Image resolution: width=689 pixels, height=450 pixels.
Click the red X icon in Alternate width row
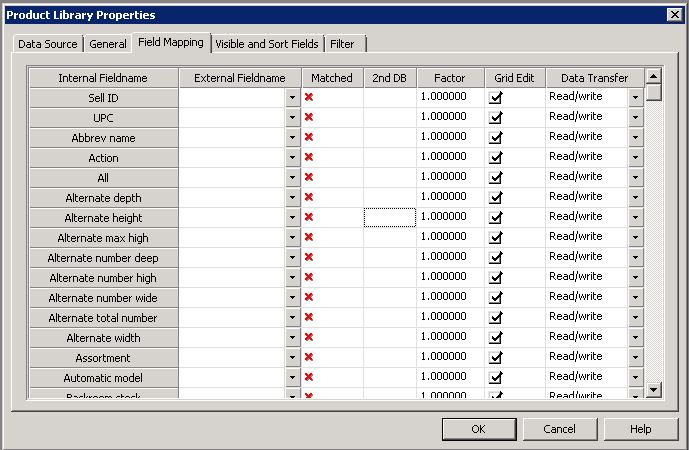309,337
